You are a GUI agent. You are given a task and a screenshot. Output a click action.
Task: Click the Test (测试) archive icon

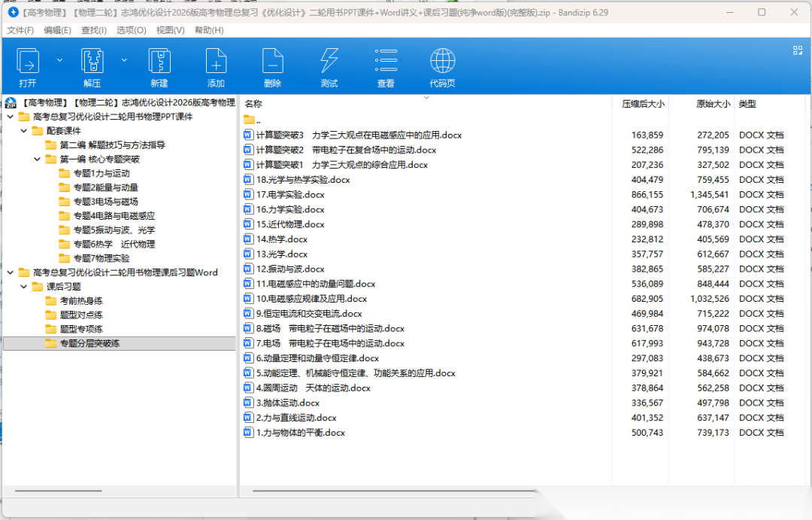[329, 62]
